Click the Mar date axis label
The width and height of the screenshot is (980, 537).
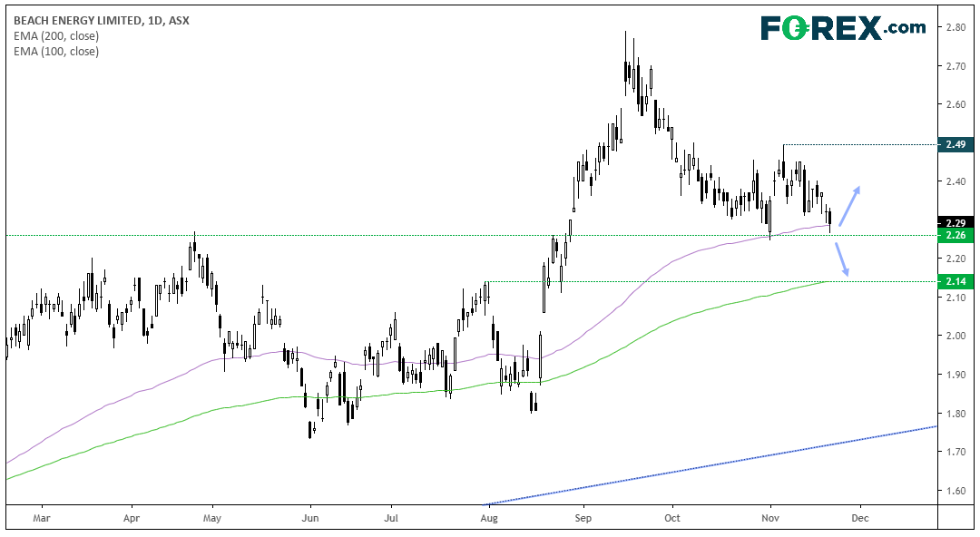pyautogui.click(x=41, y=518)
